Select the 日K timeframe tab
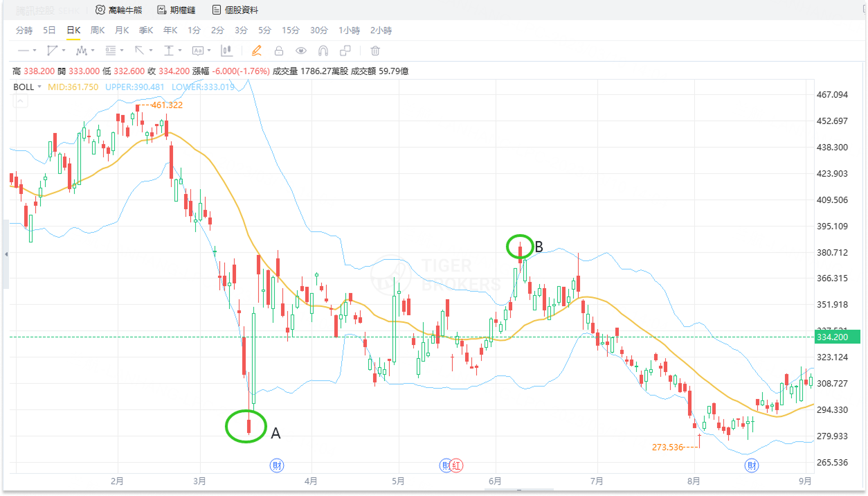This screenshot has height=496, width=868. (73, 30)
